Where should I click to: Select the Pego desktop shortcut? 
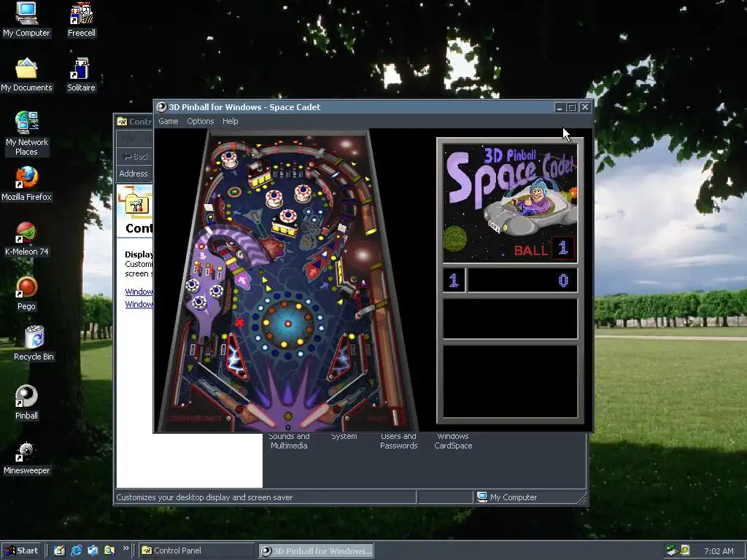click(26, 293)
